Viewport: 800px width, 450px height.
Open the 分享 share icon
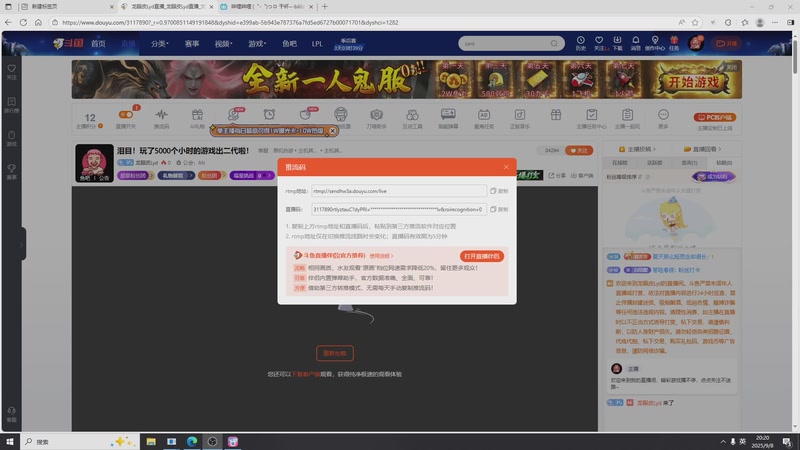(x=557, y=176)
